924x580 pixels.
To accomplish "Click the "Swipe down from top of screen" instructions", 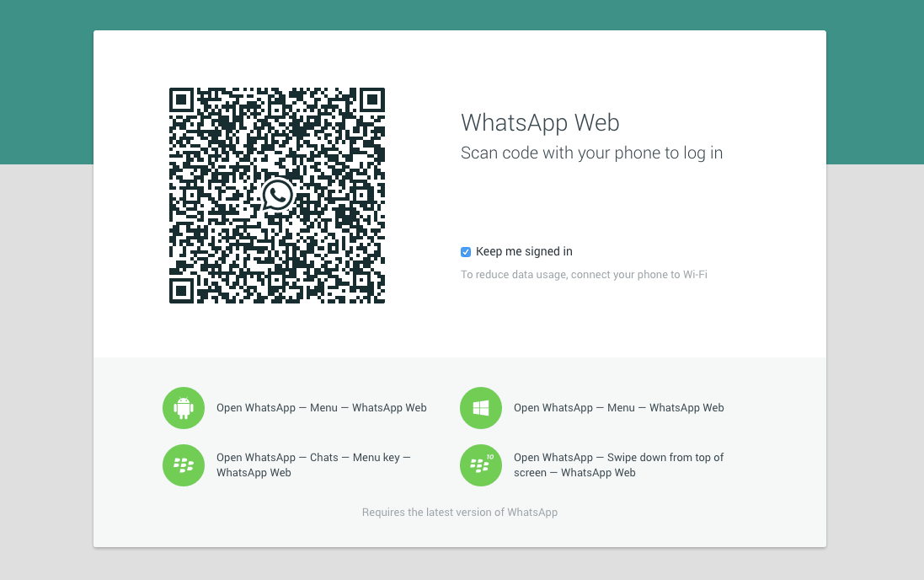I will pyautogui.click(x=618, y=465).
